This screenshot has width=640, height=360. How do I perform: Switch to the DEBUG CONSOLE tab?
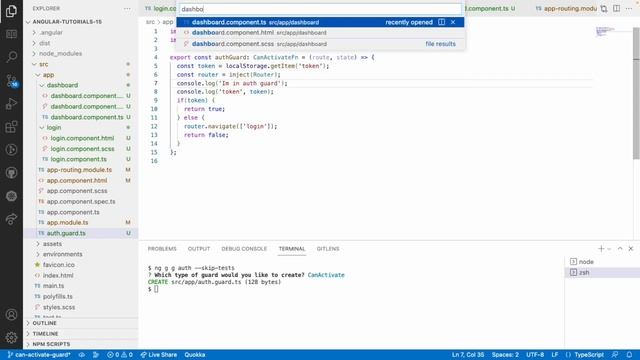pyautogui.click(x=244, y=249)
